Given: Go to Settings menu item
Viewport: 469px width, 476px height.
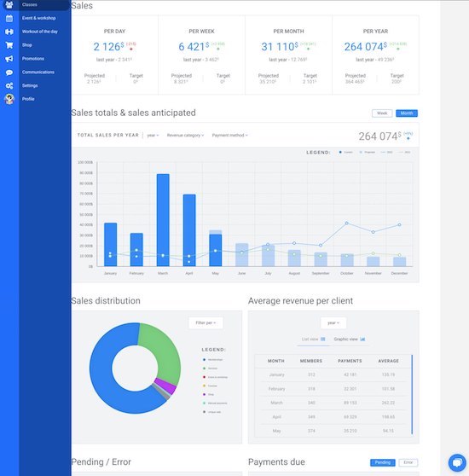Looking at the screenshot, I should tap(30, 85).
